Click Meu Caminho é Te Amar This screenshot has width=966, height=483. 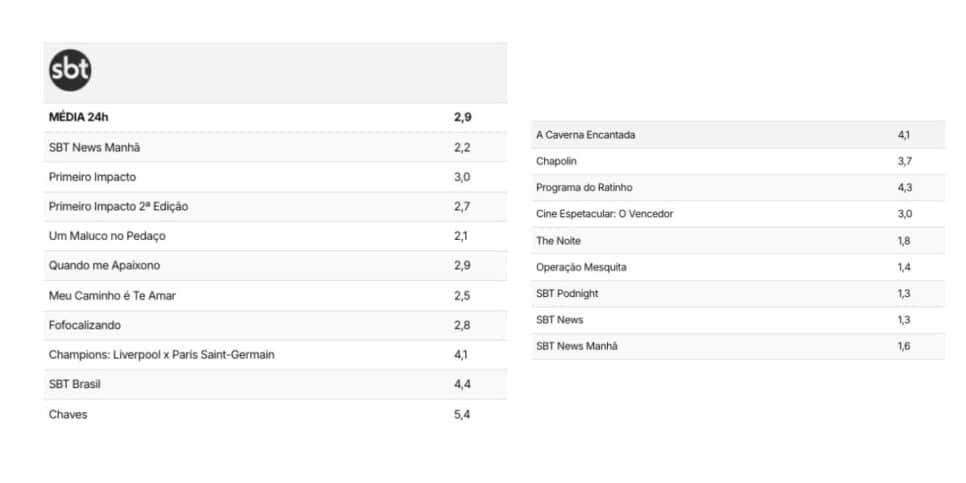pyautogui.click(x=112, y=296)
